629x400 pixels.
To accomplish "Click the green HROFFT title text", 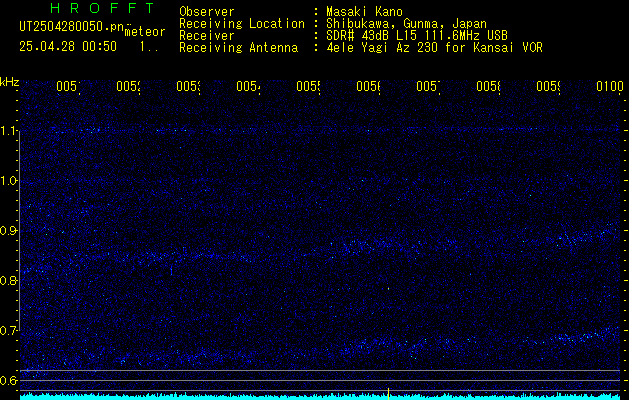I will pyautogui.click(x=102, y=8).
